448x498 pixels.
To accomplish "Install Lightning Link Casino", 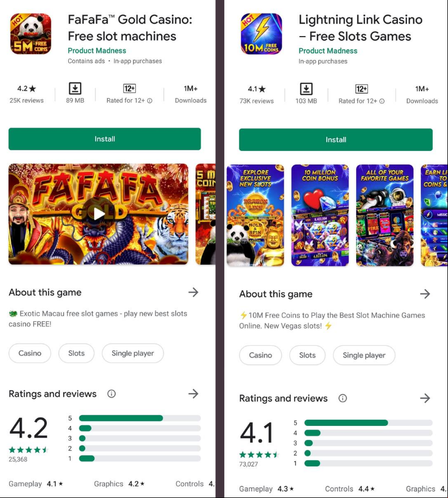I will click(336, 139).
